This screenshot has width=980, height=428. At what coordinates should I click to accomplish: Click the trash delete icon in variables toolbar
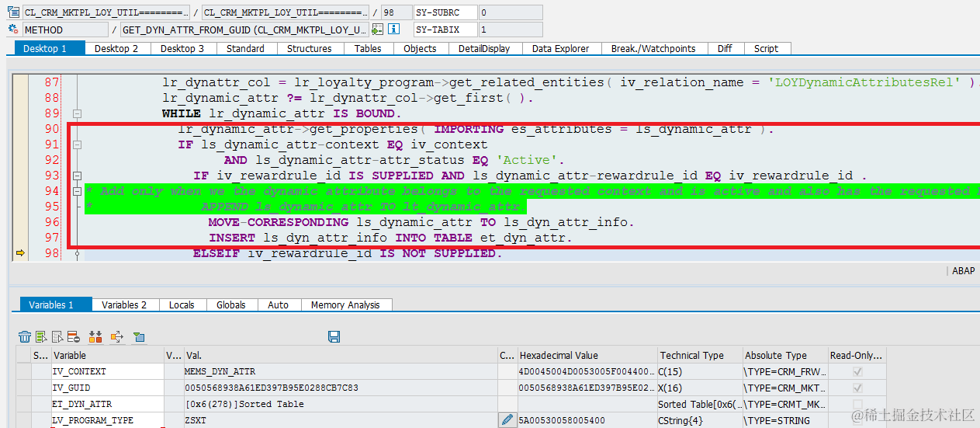click(x=25, y=336)
